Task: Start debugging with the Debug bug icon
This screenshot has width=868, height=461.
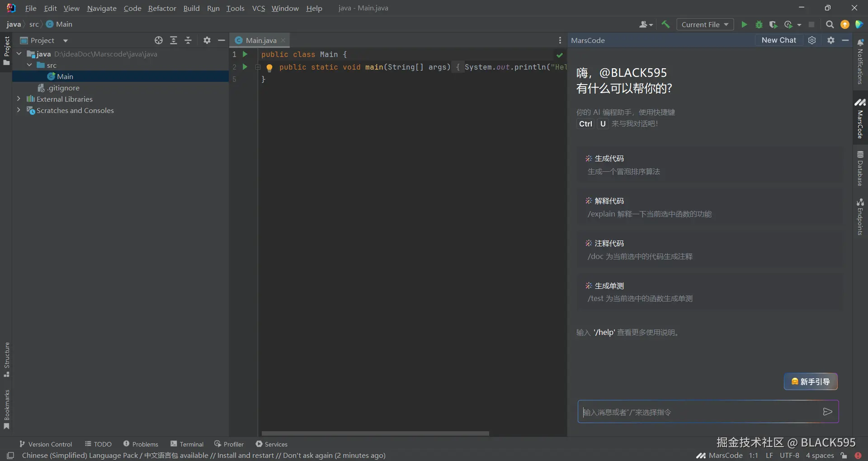Action: [x=759, y=24]
